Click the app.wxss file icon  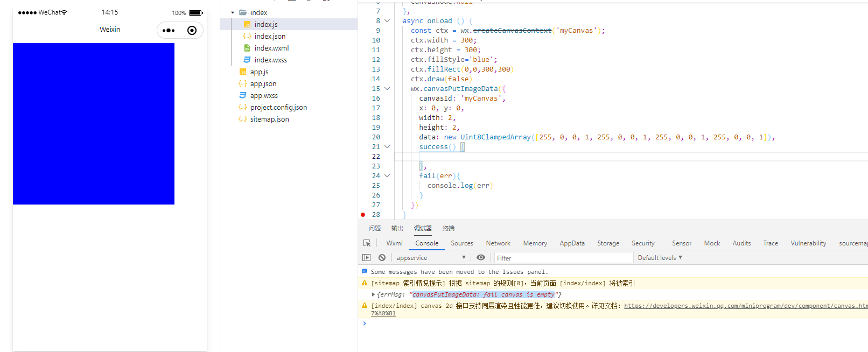click(x=243, y=95)
